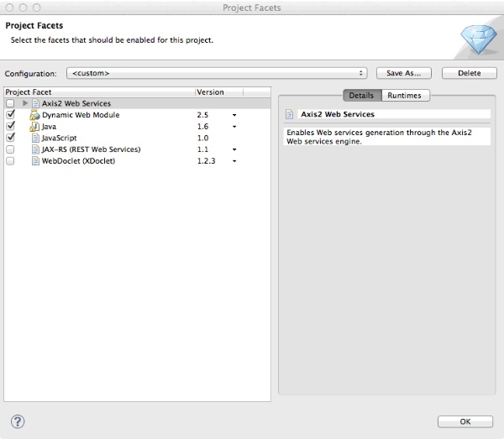Open the Dynamic Web Module version dropdown

pyautogui.click(x=234, y=115)
